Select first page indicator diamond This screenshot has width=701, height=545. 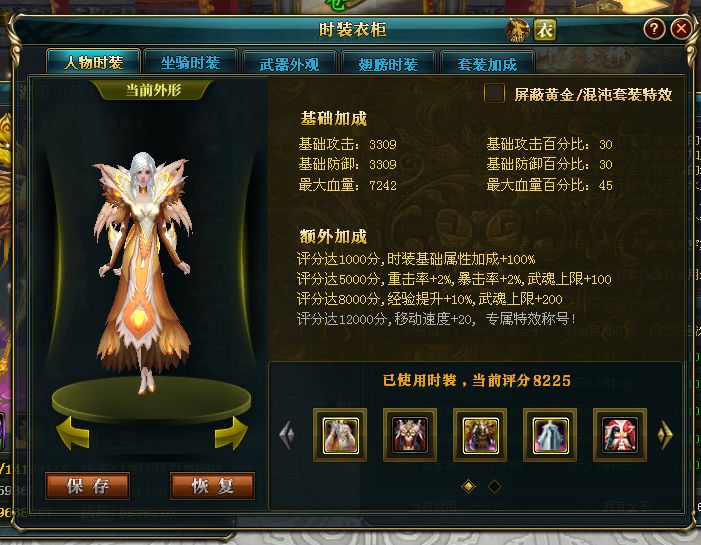[469, 486]
